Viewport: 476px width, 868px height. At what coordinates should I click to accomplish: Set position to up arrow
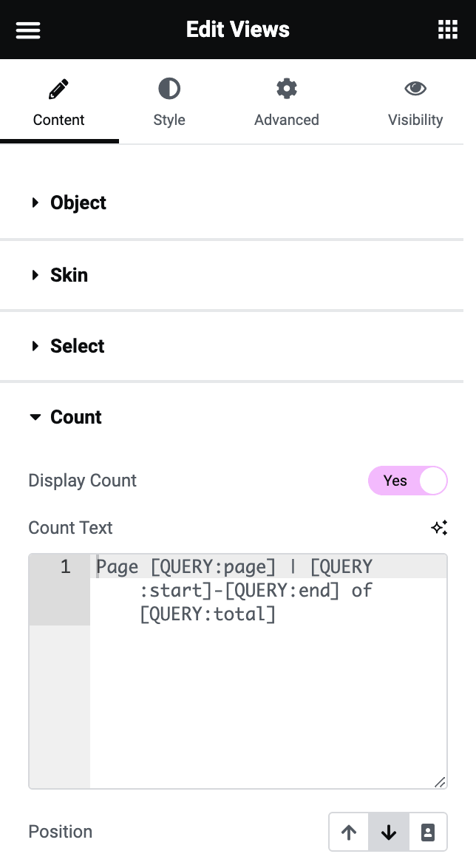click(x=349, y=833)
